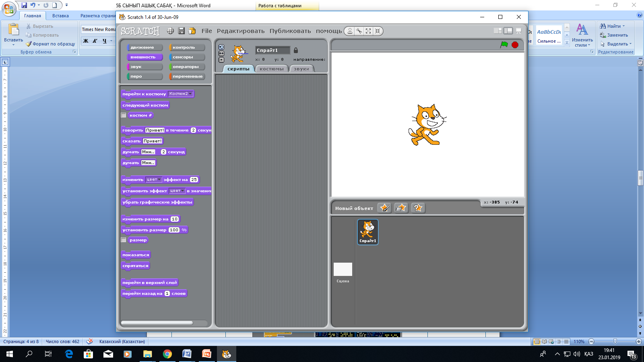The image size is (644, 362).
Task: Open the Редактировать menu
Action: tap(241, 31)
